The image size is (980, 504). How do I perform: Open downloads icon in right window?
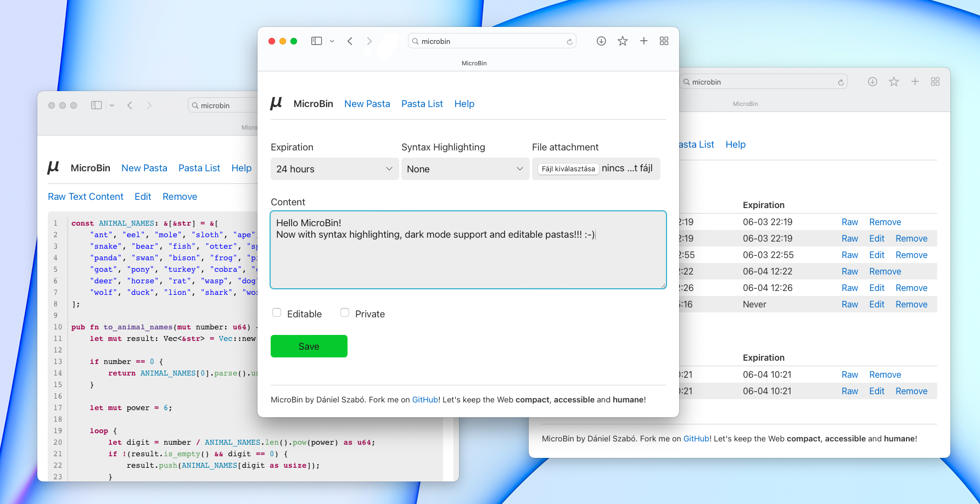tap(872, 82)
